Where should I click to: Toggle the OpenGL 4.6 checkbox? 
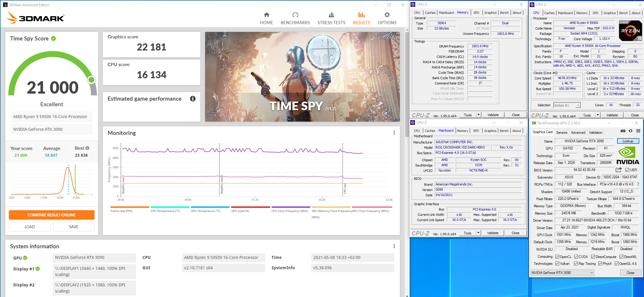(x=617, y=264)
